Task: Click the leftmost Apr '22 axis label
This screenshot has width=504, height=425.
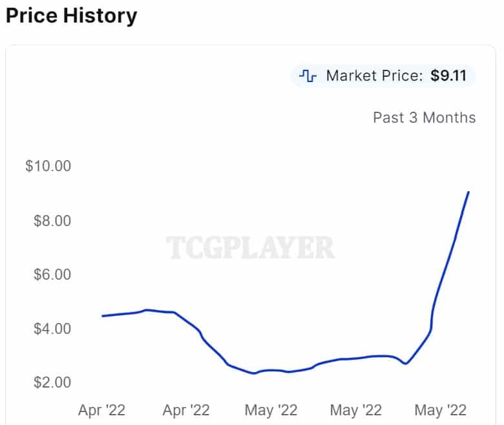Action: (101, 410)
